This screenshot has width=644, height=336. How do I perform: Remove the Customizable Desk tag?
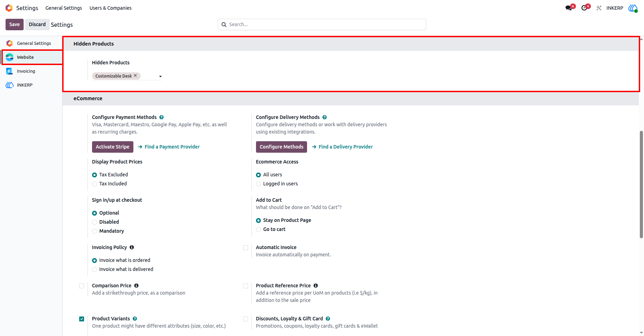[135, 75]
